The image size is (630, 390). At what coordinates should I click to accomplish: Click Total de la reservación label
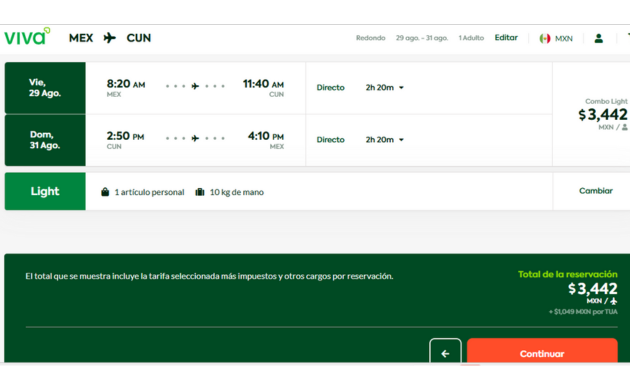567,274
